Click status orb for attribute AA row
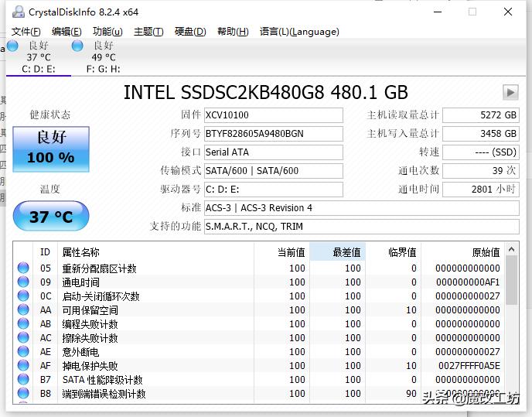 [x=23, y=310]
